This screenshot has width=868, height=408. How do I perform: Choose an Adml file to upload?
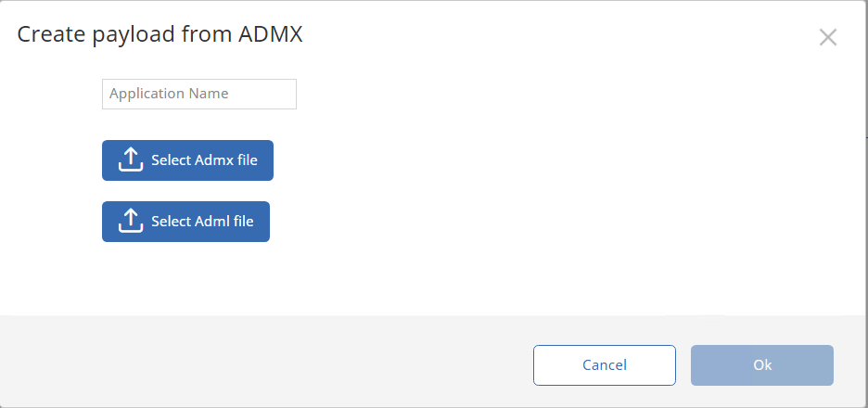(x=185, y=222)
